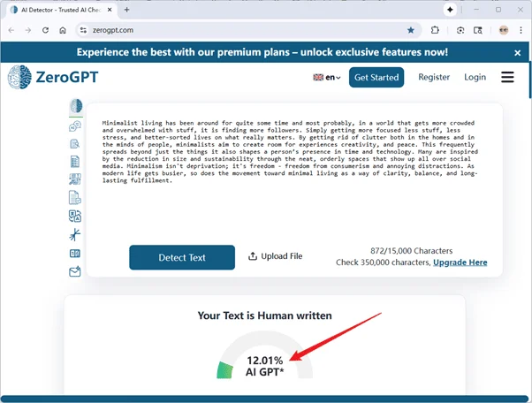Close the AI Detector tab

pos(110,10)
